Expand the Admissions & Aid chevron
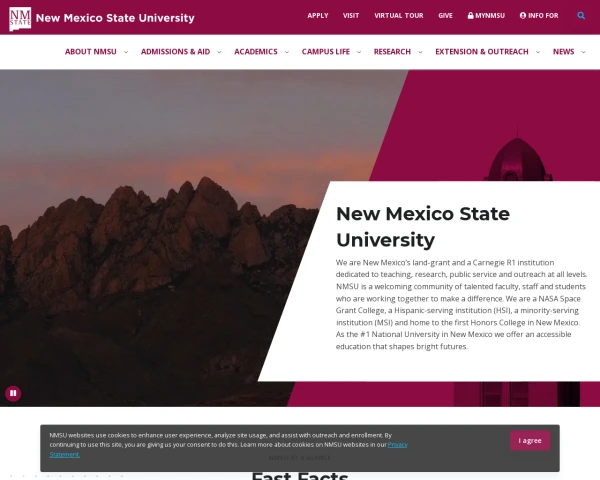Screen dimensions: 600x480 point(219,52)
